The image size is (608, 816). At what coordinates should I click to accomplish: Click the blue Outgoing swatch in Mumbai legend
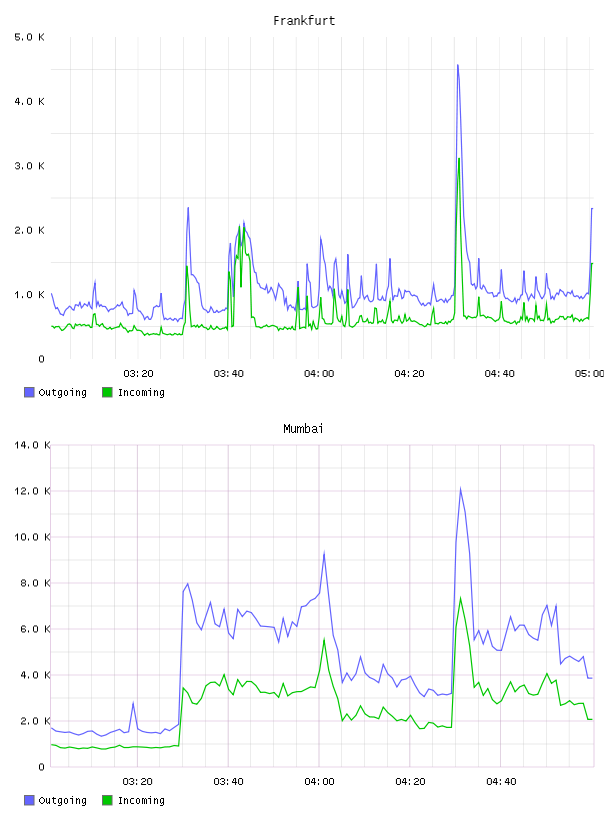[x=29, y=800]
